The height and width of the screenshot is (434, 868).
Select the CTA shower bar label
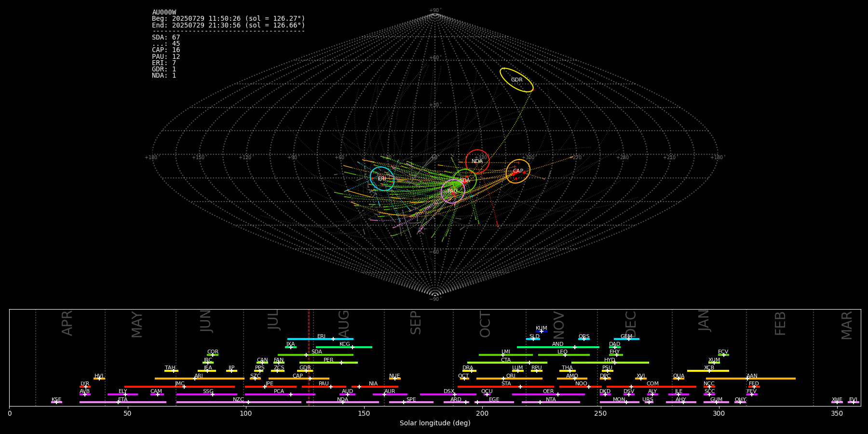coord(506,360)
